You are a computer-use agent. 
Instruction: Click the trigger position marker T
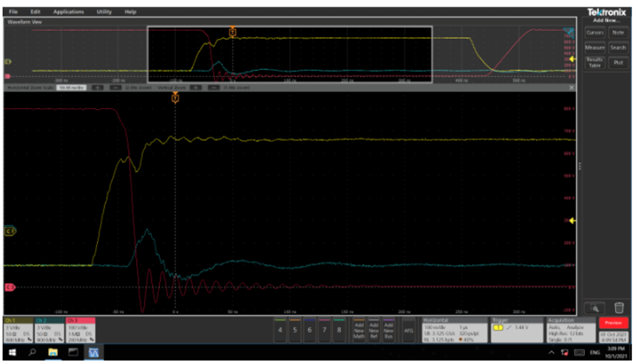point(175,97)
